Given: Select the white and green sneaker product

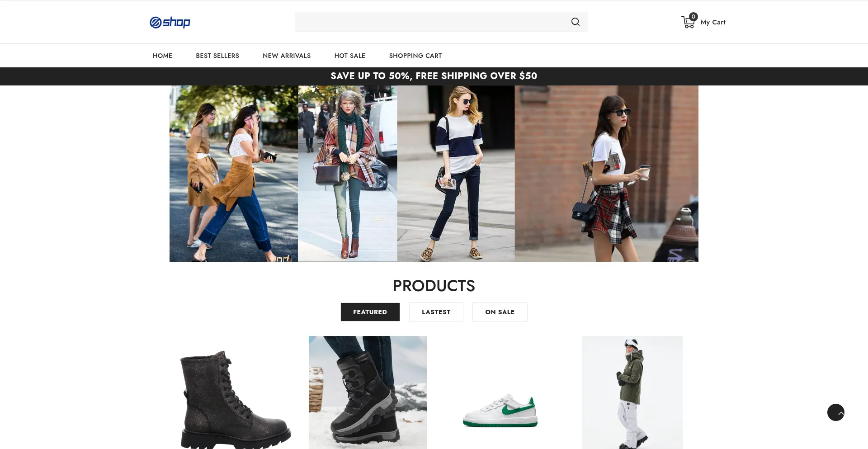Looking at the screenshot, I should click(500, 411).
